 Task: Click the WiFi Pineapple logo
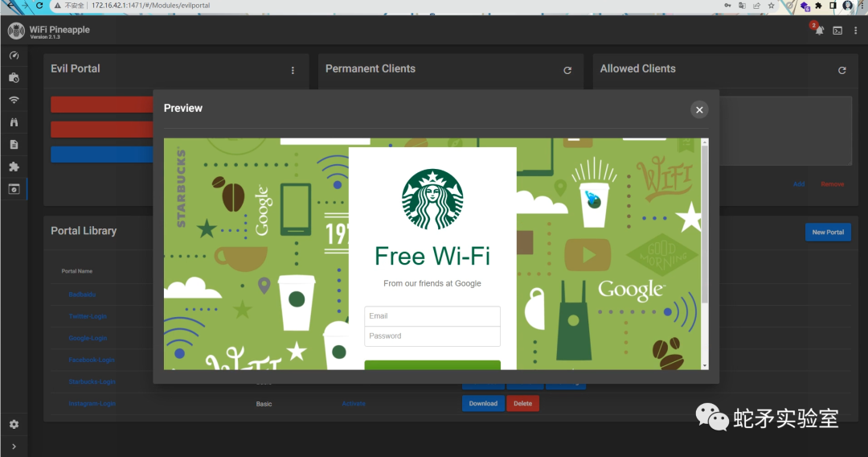point(16,31)
